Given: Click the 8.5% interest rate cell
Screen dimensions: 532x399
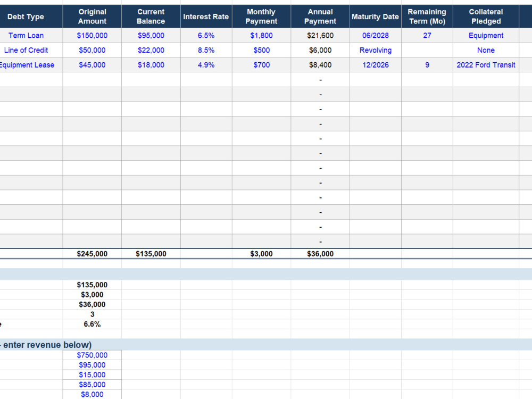Looking at the screenshot, I should click(x=206, y=50).
